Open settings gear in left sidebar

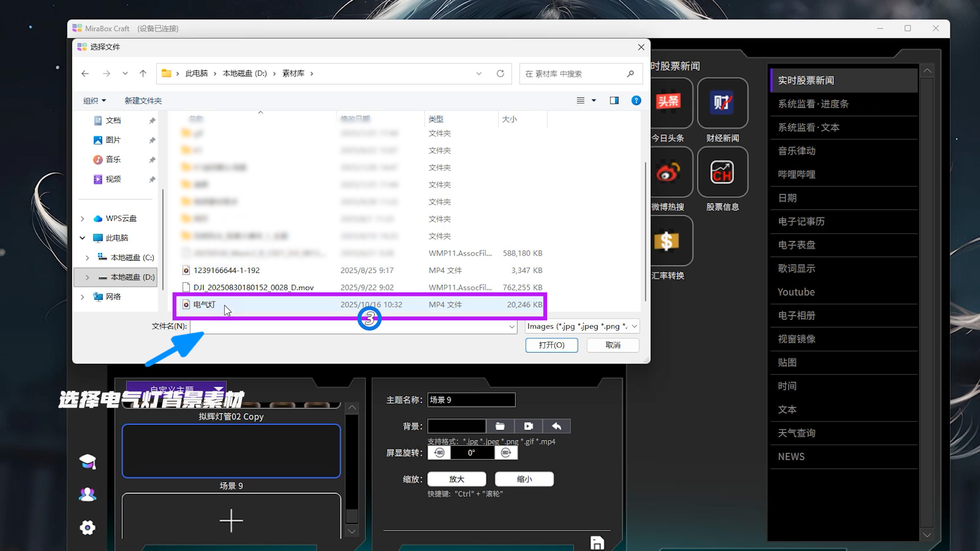tap(88, 528)
